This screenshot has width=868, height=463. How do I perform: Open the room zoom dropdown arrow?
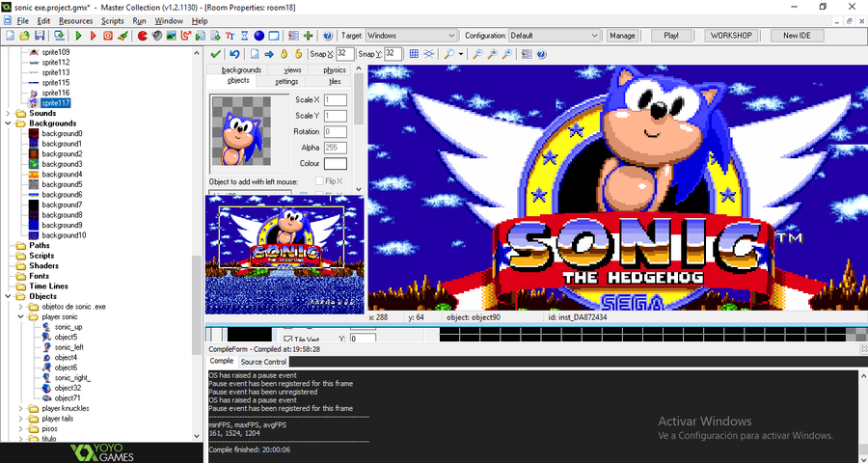461,54
